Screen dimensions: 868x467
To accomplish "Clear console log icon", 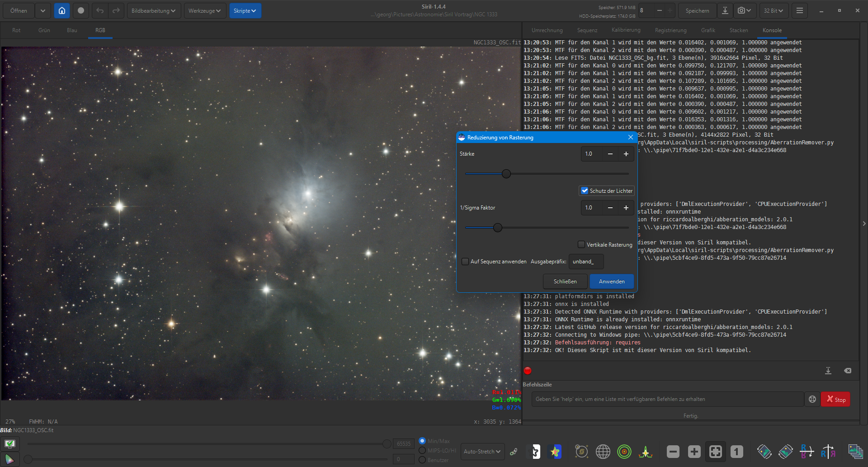I will click(848, 371).
